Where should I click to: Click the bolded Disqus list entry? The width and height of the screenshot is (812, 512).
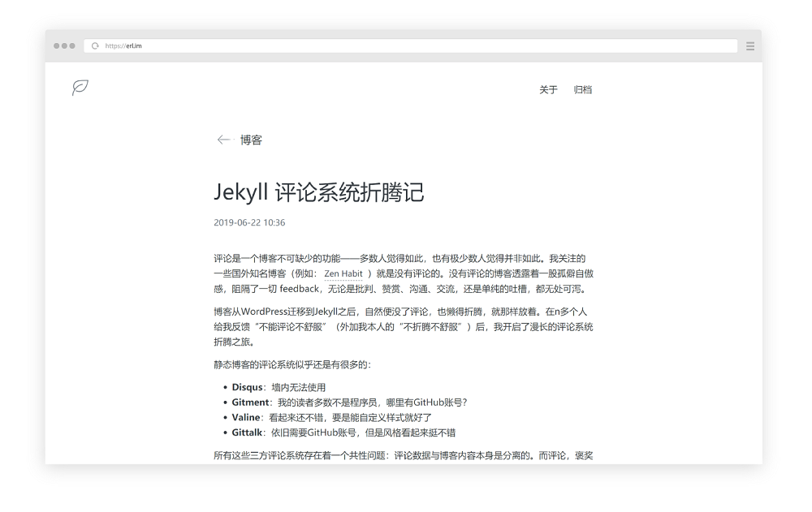[x=247, y=387]
